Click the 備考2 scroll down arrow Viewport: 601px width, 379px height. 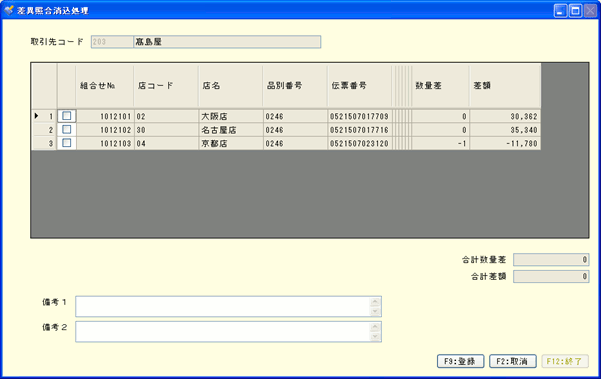375,336
